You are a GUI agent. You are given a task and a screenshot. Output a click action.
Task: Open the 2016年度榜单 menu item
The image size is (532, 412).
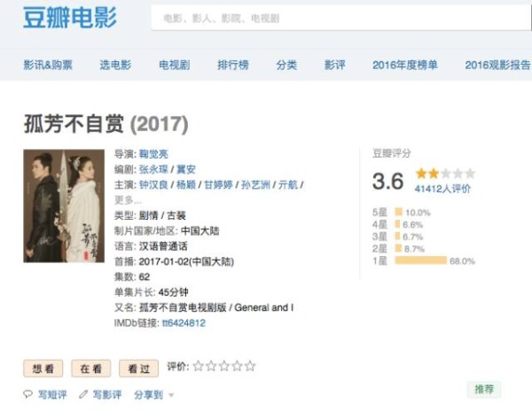pyautogui.click(x=404, y=66)
